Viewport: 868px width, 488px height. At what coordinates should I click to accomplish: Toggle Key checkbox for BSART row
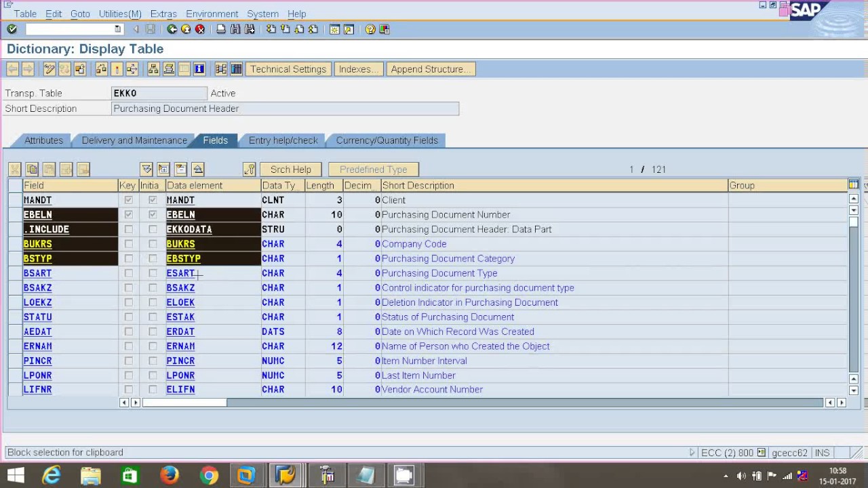tap(128, 273)
